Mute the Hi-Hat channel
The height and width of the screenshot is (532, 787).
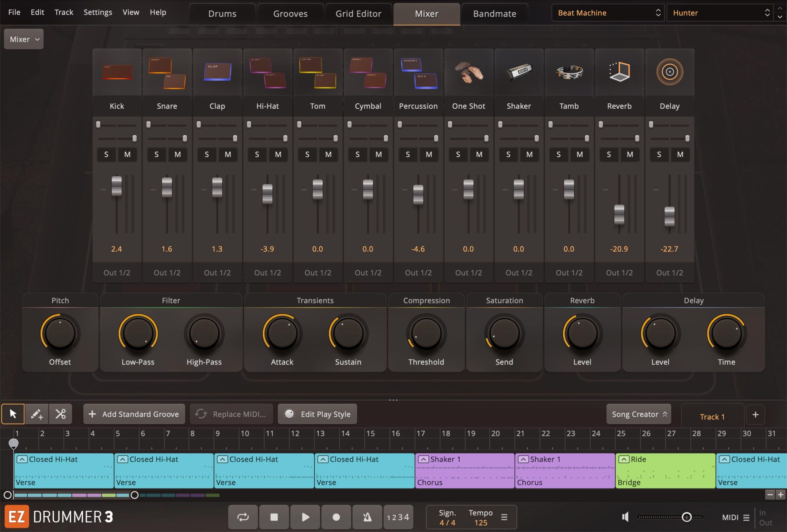tap(278, 154)
